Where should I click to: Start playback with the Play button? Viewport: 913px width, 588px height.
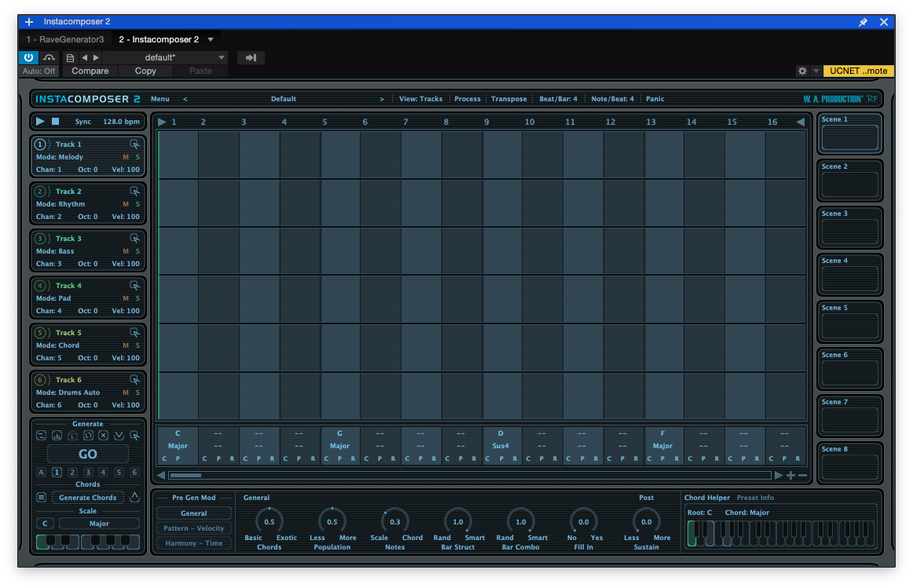pyautogui.click(x=39, y=122)
